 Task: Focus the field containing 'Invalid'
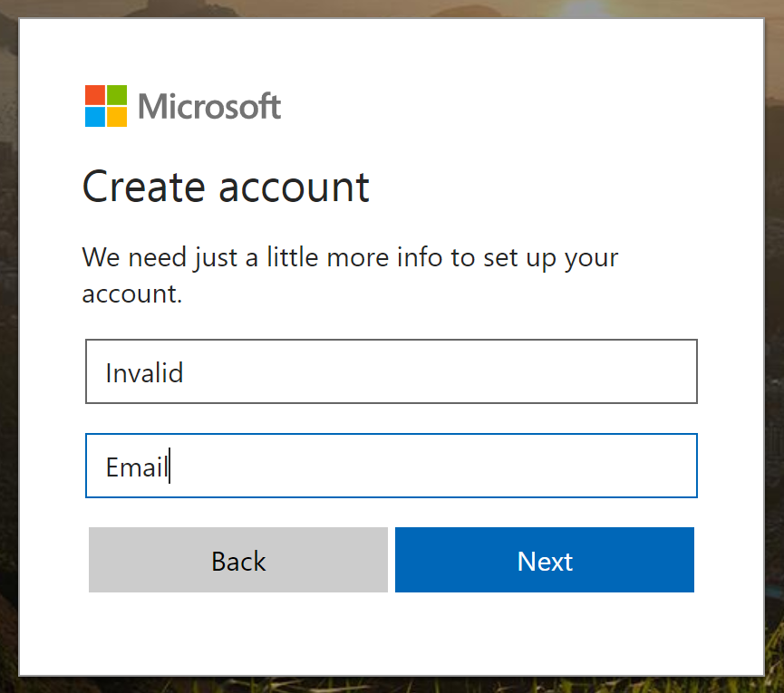(392, 371)
